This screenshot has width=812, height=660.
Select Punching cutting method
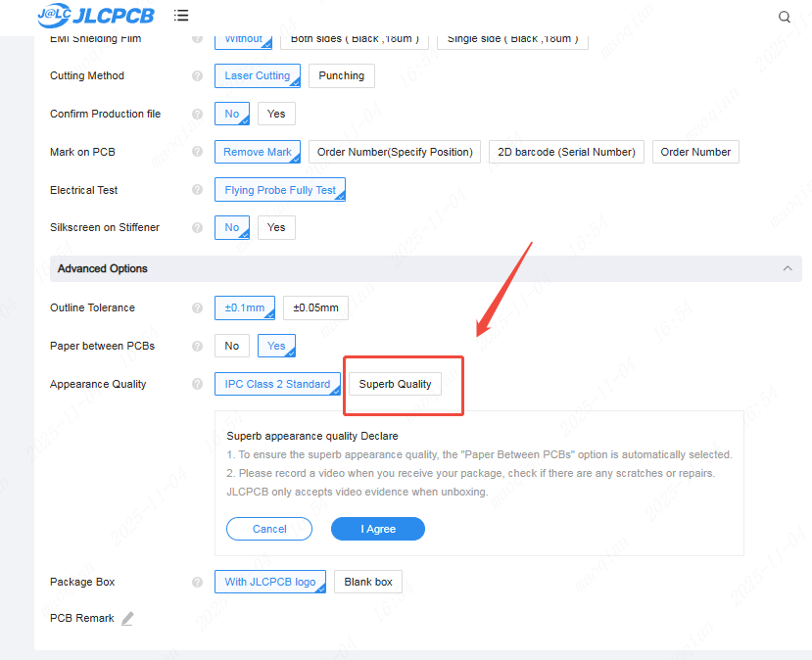tap(341, 75)
